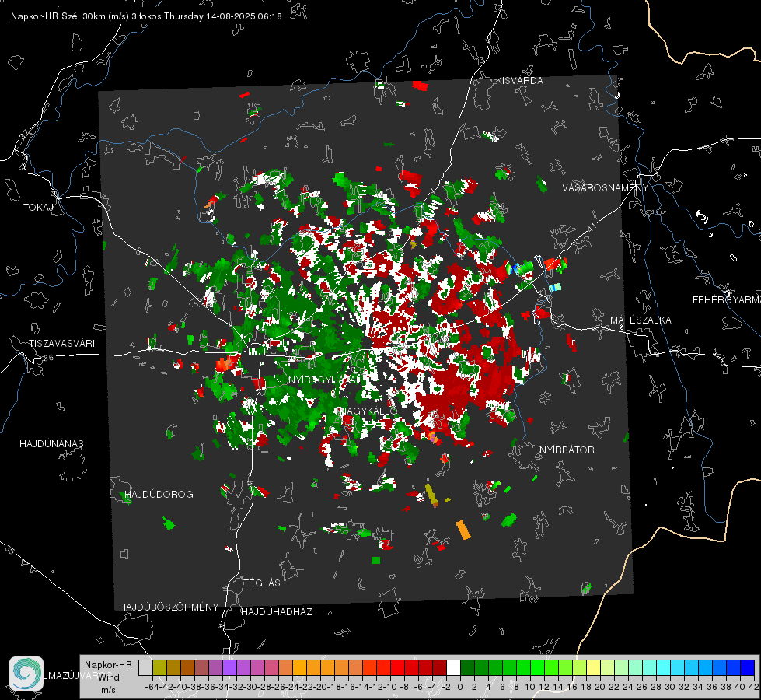Click the legend value label 42
Screen dimensions: 761x700
[x=753, y=687]
